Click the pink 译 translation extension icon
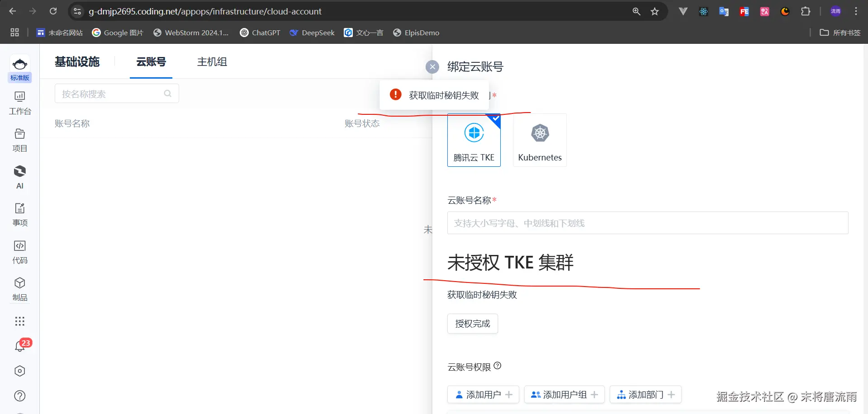 [x=764, y=11]
